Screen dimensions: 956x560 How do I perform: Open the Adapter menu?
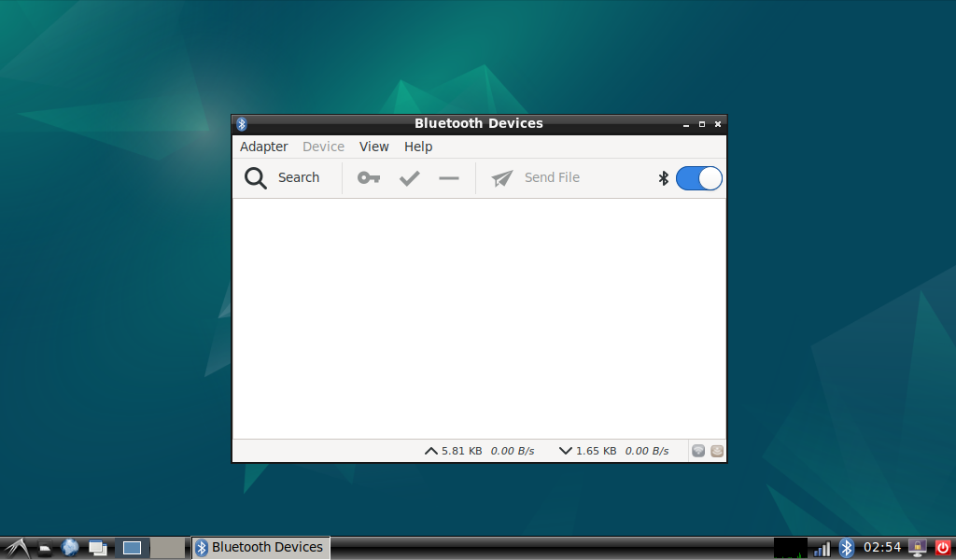263,147
